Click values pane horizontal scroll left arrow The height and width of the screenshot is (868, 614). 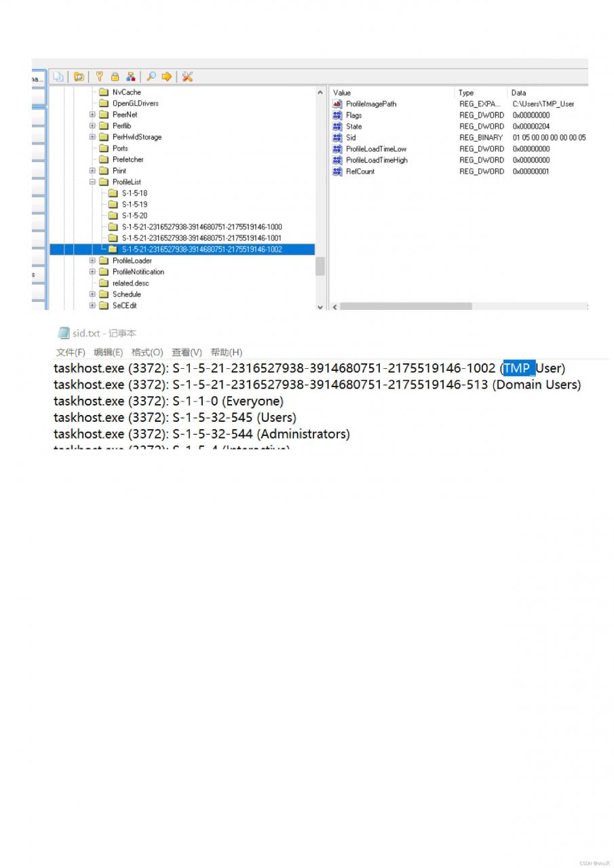[x=334, y=307]
